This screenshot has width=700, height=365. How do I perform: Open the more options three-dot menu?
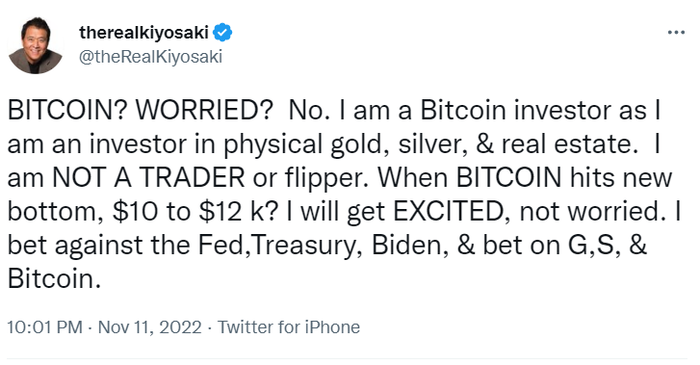pyautogui.click(x=676, y=32)
